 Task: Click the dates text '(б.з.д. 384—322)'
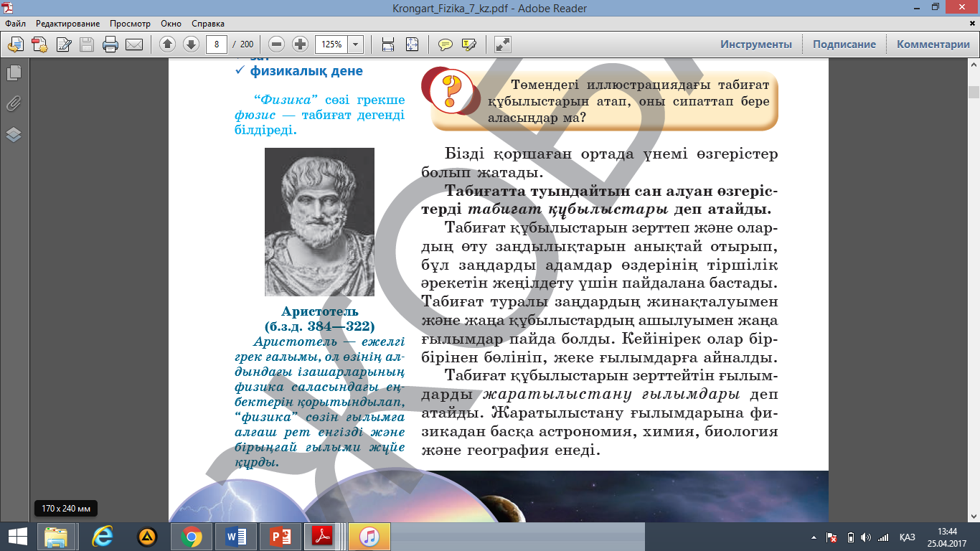point(320,325)
